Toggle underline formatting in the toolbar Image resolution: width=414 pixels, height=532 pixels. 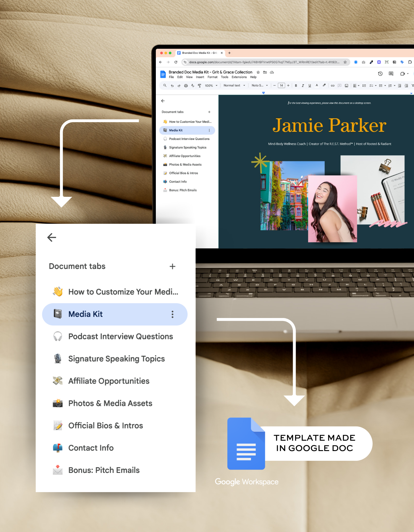pyautogui.click(x=310, y=86)
